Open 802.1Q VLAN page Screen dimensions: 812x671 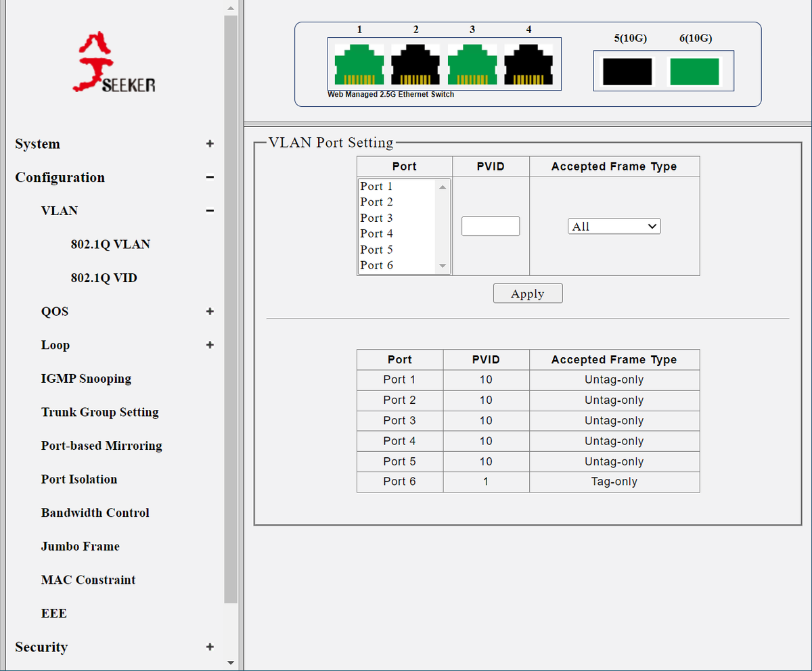point(110,245)
